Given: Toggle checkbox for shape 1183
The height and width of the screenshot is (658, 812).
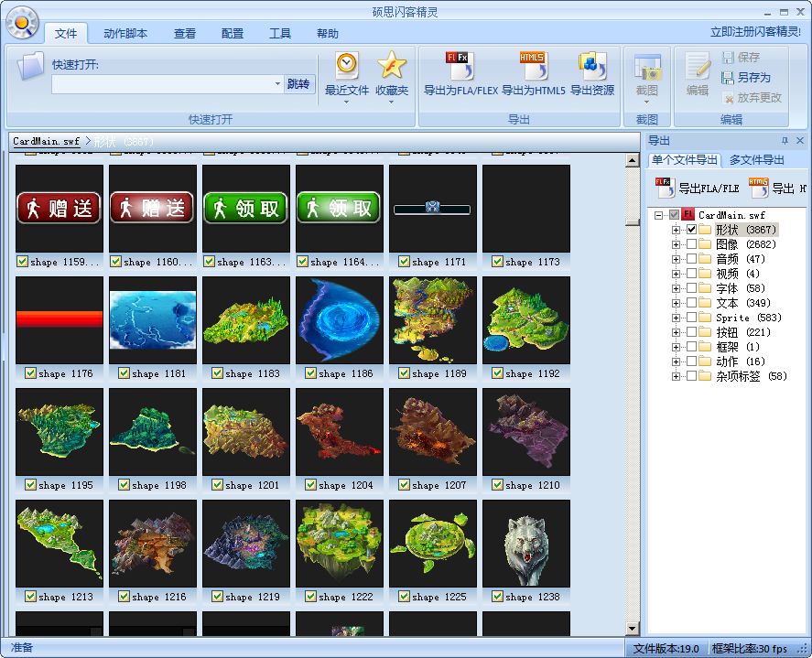Looking at the screenshot, I should tap(217, 372).
